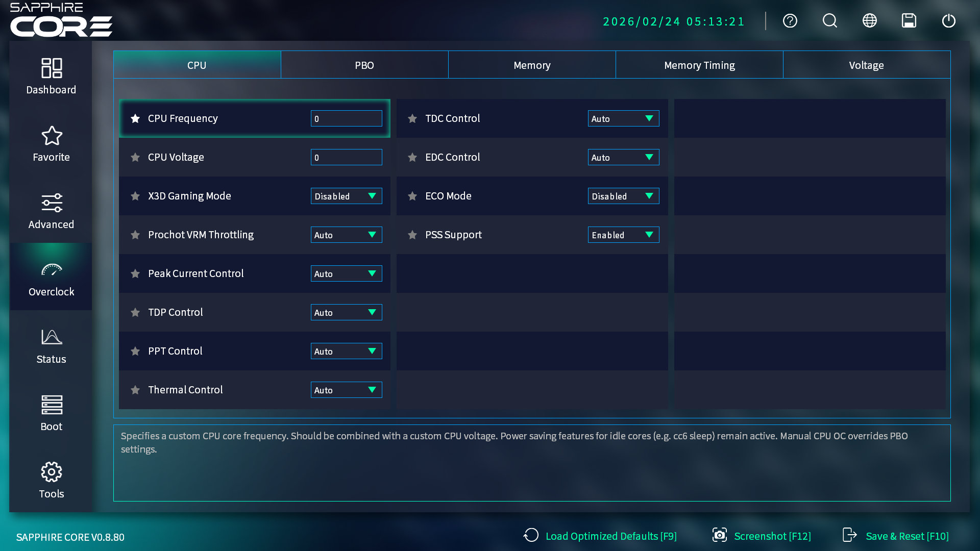Click the search icon in the header
The image size is (980, 551).
829,21
